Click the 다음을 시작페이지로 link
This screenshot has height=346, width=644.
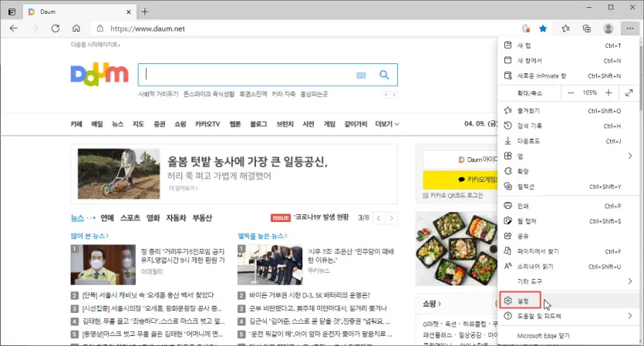[96, 45]
